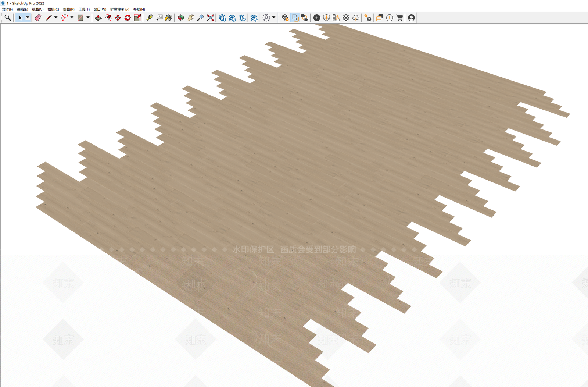Activate the Orbit camera tool
Screen dimensions: 588x387
pos(181,18)
